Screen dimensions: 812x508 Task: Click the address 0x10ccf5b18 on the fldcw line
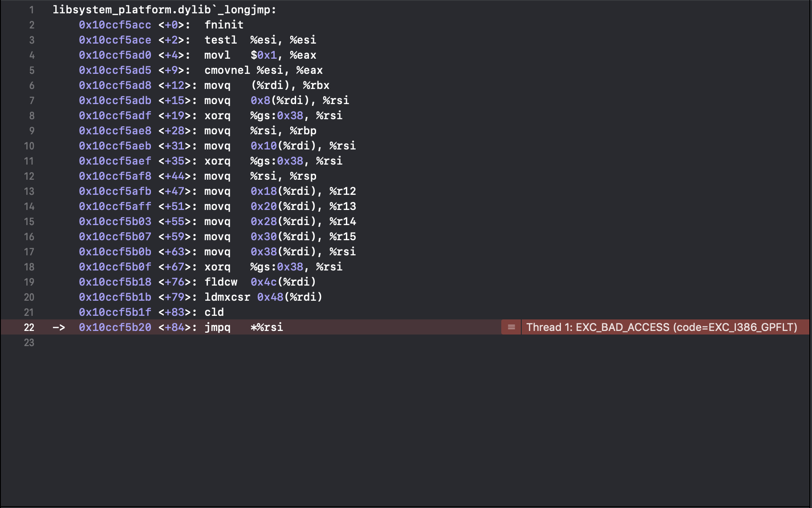coord(115,282)
